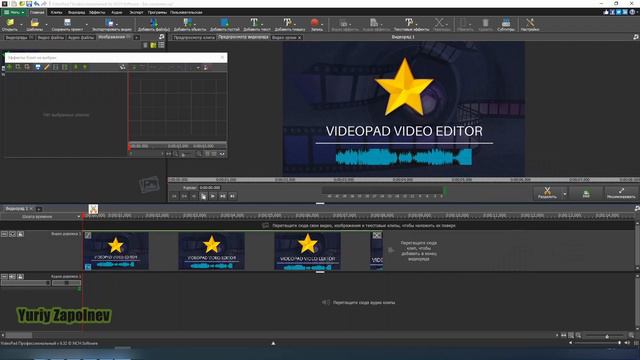Open the Аудио ribbon tab
Viewport: 640px width, 360px height.
117,12
